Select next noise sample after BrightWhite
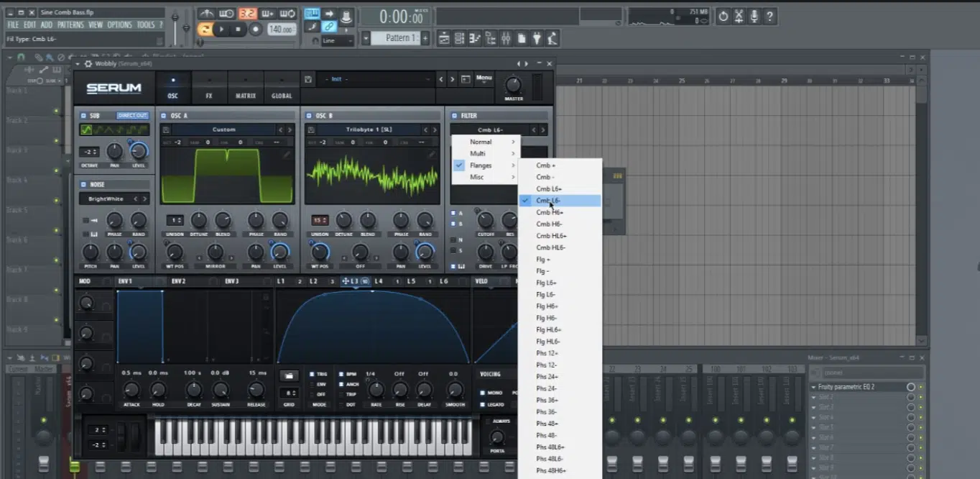 coord(144,199)
